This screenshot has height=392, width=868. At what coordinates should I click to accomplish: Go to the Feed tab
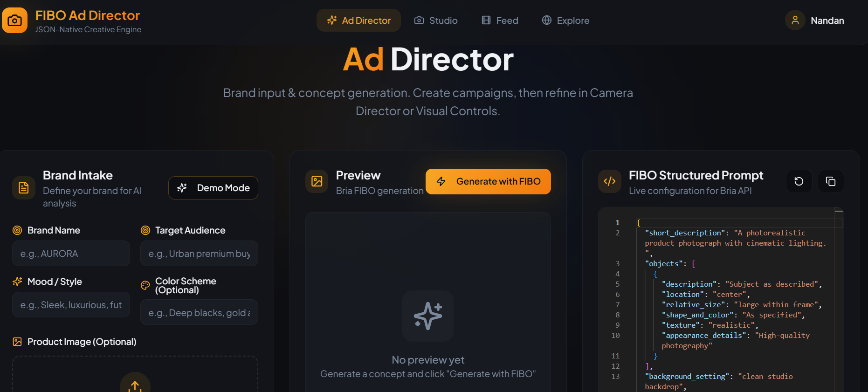coord(500,21)
